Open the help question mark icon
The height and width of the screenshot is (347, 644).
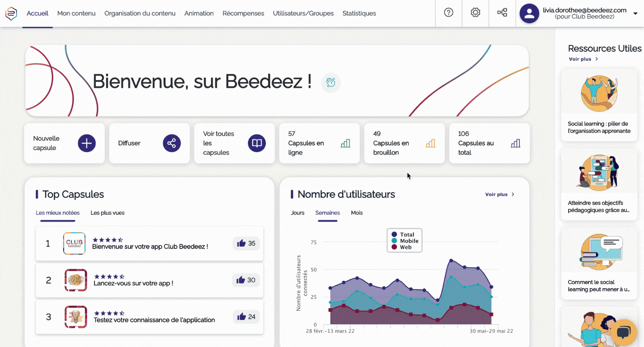pos(449,13)
